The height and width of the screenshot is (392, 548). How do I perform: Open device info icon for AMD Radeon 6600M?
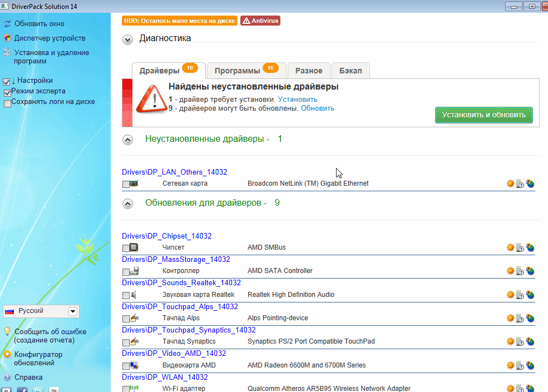520,365
